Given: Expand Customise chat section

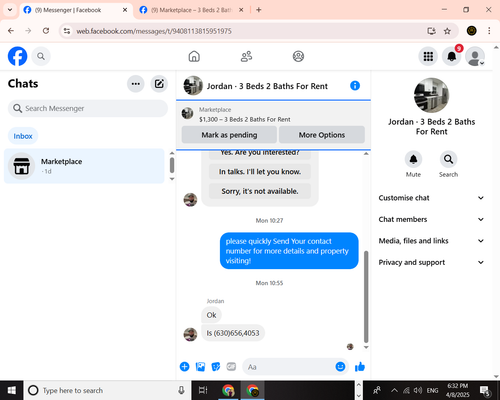Looking at the screenshot, I should pos(431,198).
